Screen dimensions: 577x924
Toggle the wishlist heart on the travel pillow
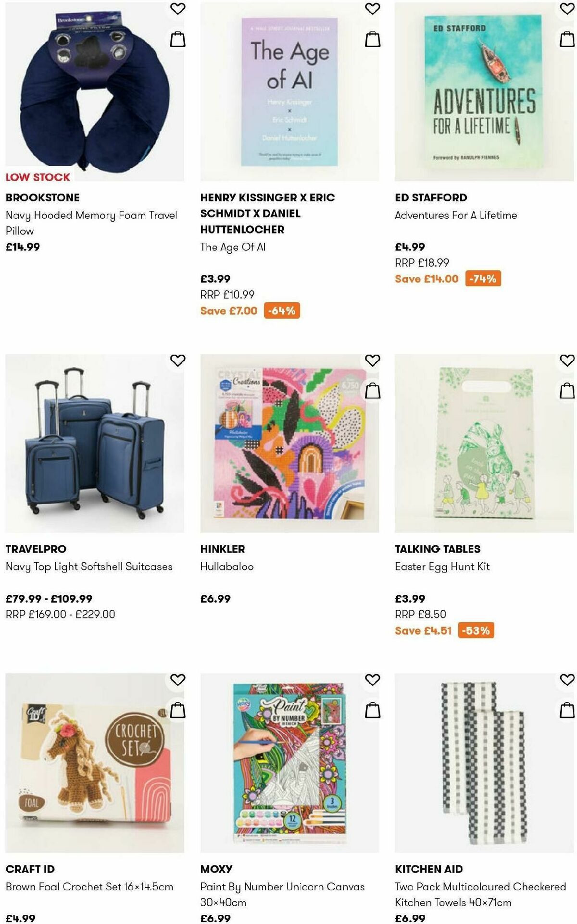pyautogui.click(x=178, y=8)
